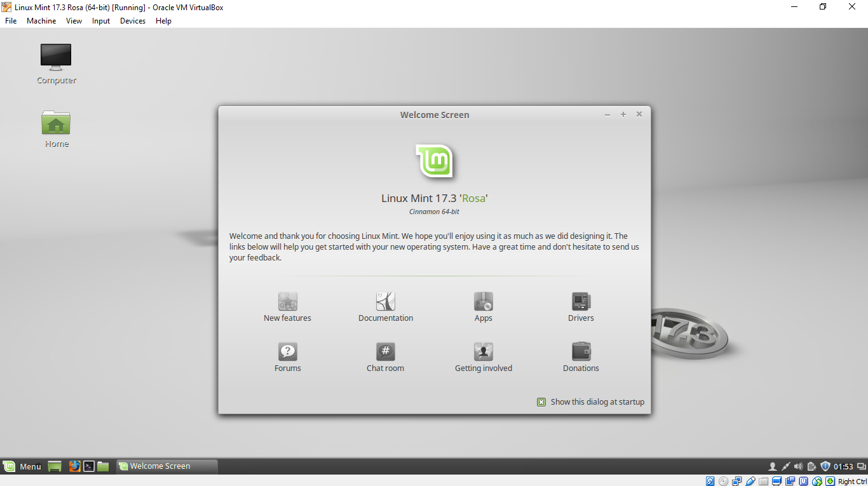Click the VirtualBox shared folders status icon
This screenshot has width=868, height=486.
(763, 481)
